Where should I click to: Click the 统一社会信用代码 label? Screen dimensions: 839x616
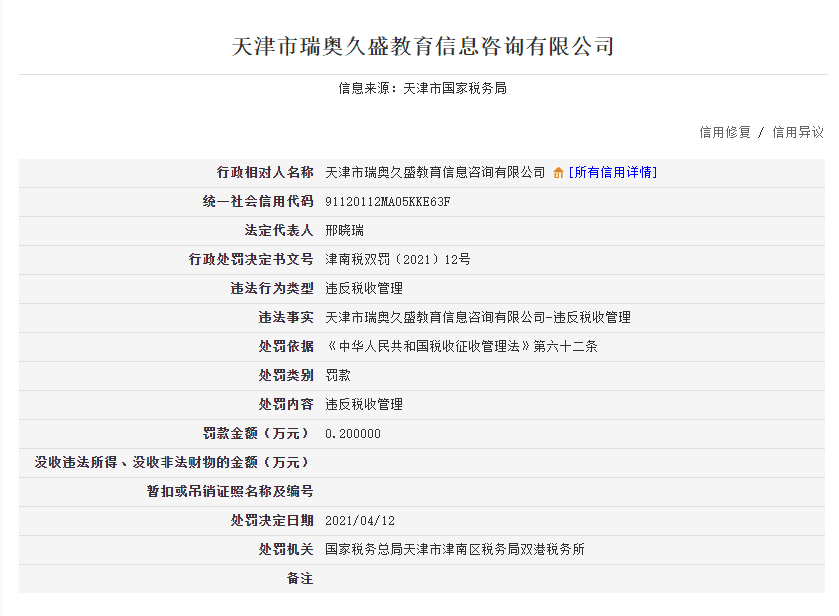tap(258, 201)
